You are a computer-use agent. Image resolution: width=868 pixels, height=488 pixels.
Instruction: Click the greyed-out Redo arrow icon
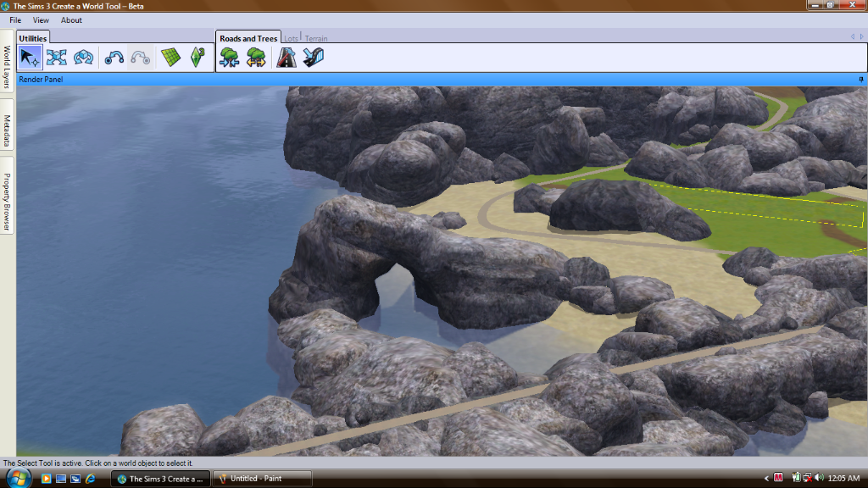click(x=141, y=58)
